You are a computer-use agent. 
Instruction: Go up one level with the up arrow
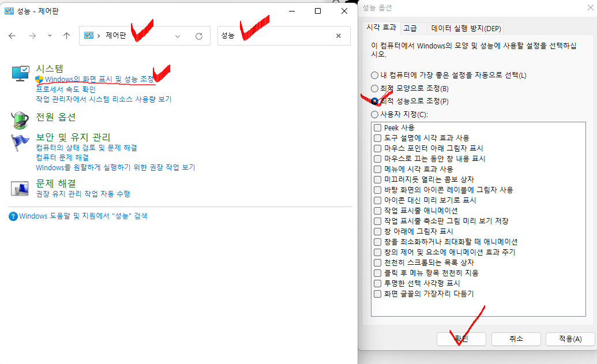pyautogui.click(x=67, y=36)
